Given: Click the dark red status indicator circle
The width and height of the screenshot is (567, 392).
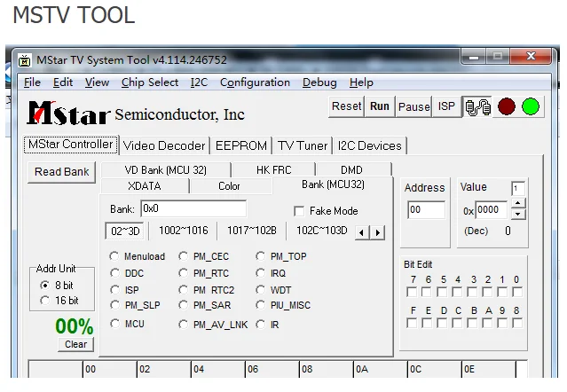Looking at the screenshot, I should tap(507, 106).
